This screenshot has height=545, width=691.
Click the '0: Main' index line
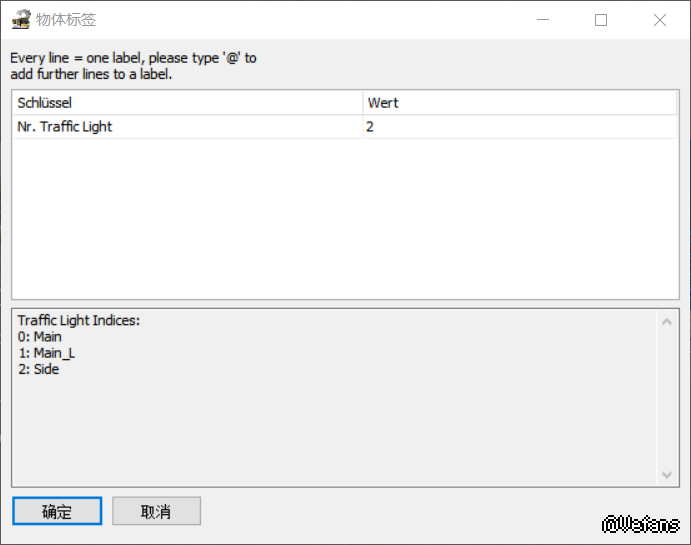(40, 337)
